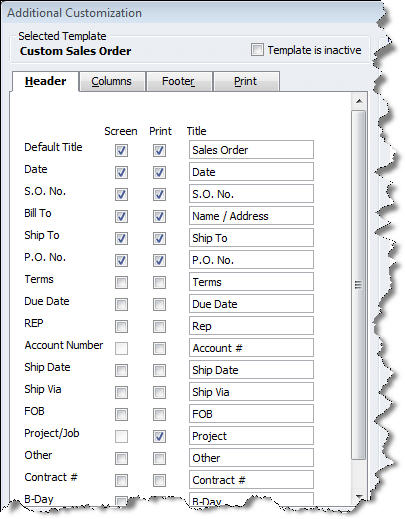405x519 pixels.
Task: Check the FOB Screen checkbox
Action: tap(121, 414)
